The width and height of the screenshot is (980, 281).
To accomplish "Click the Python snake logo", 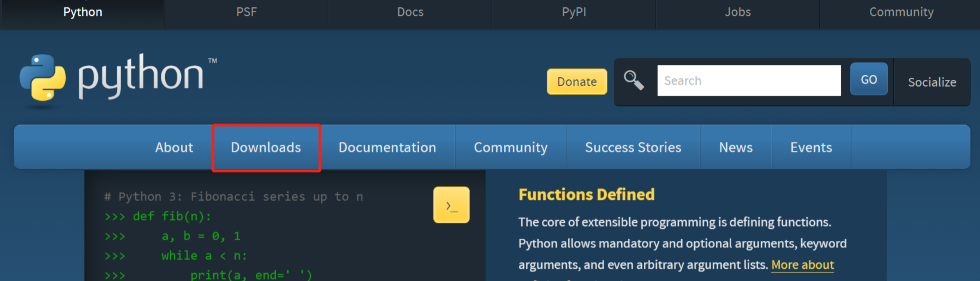I will [x=43, y=78].
